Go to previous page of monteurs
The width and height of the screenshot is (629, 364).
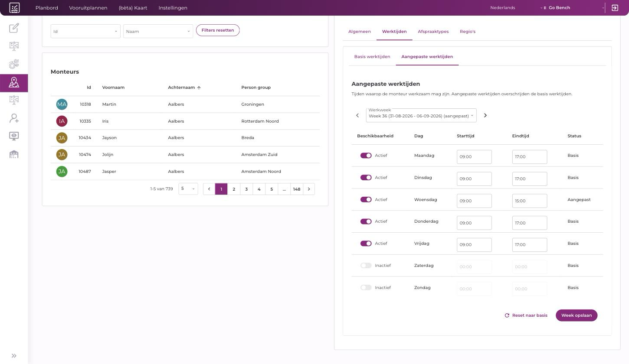point(209,189)
